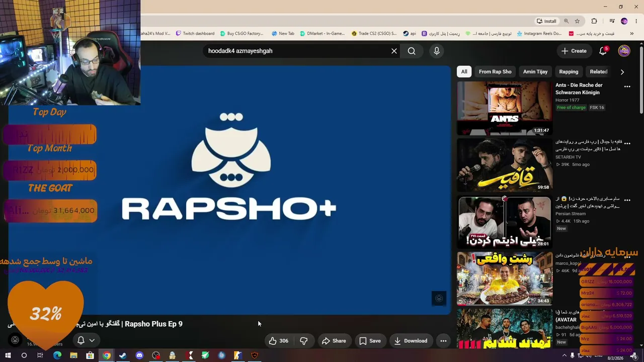The height and width of the screenshot is (362, 644).
Task: Open the Instagram Reels Do... bookmark
Action: pyautogui.click(x=539, y=34)
